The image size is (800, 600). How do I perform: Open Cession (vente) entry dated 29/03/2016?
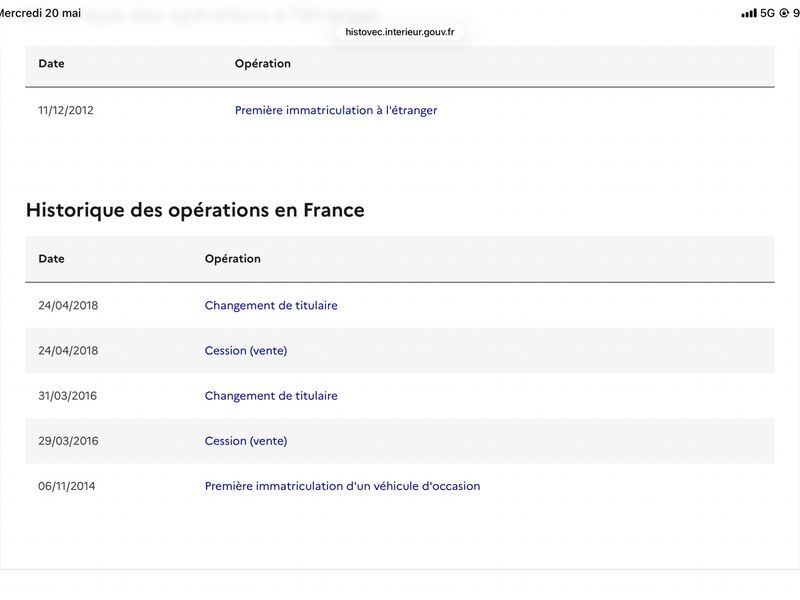(x=246, y=441)
